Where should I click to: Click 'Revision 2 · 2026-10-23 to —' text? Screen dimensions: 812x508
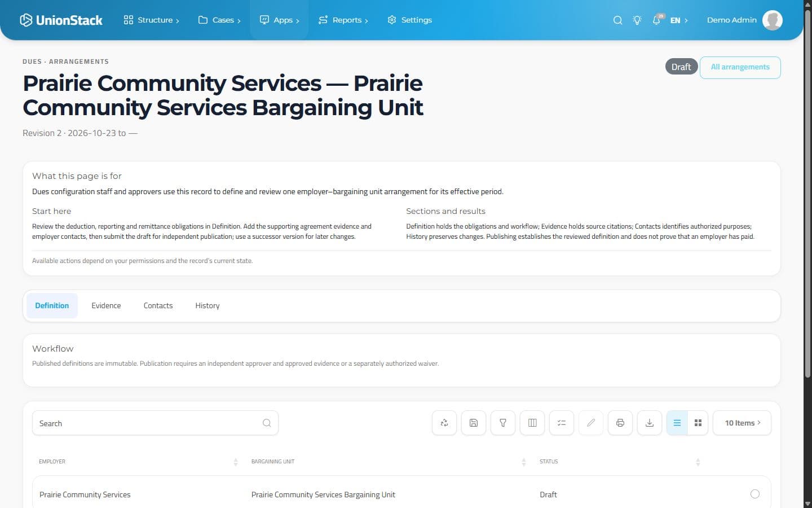pos(80,133)
